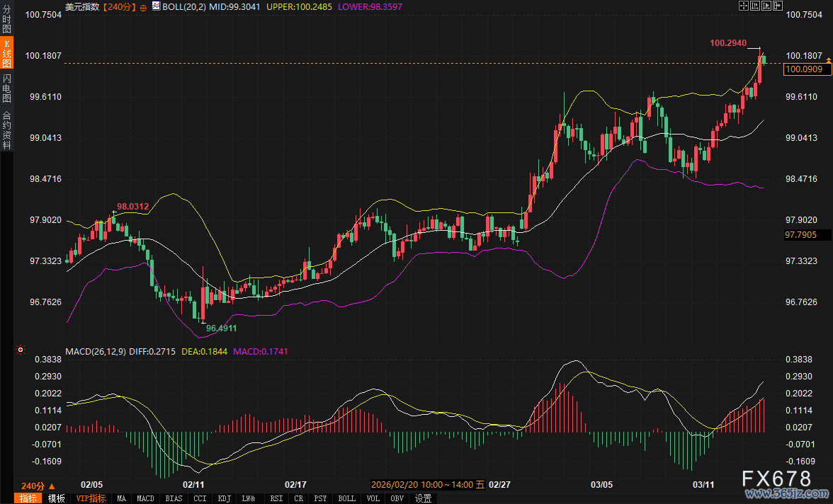
Task: Apply the KDJ indicator
Action: pos(224,498)
